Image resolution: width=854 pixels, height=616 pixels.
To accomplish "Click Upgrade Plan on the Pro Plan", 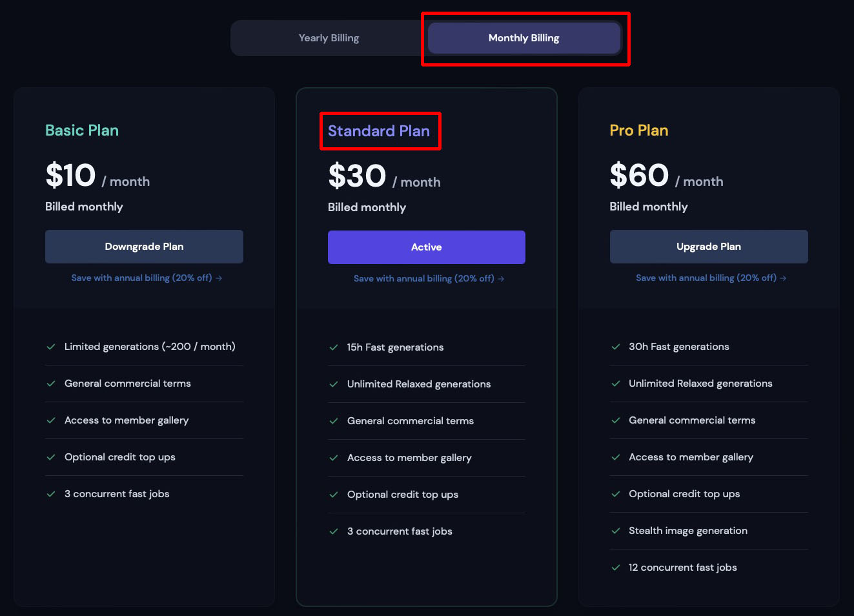I will click(x=708, y=246).
